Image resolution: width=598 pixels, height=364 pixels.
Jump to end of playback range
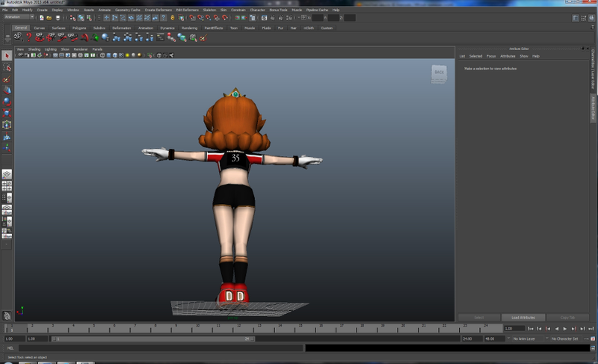click(591, 329)
